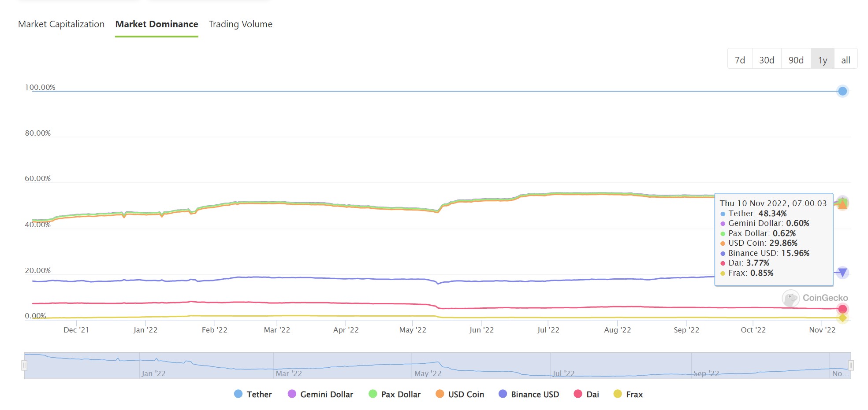The width and height of the screenshot is (868, 410).
Task: Select the 30d time range
Action: click(767, 60)
